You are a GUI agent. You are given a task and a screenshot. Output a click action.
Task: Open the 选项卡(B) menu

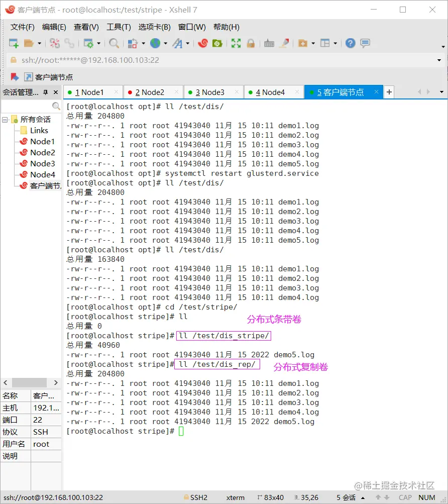[154, 27]
